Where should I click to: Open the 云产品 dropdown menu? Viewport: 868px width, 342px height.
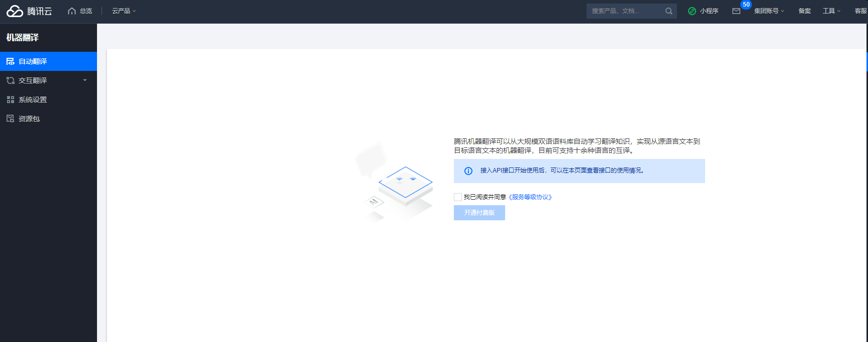click(124, 11)
